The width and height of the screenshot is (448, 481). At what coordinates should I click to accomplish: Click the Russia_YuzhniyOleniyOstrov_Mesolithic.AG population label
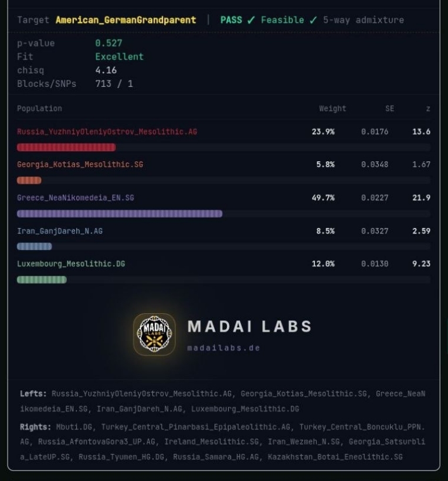pyautogui.click(x=107, y=131)
